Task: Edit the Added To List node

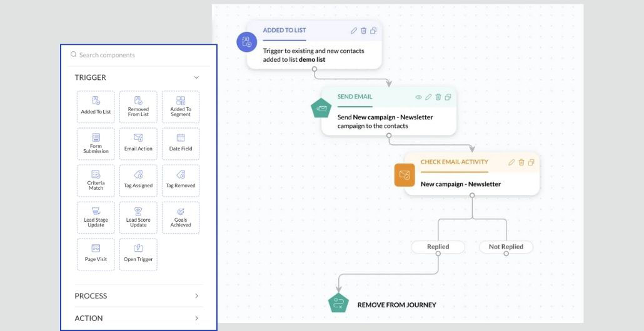Action: pos(354,31)
